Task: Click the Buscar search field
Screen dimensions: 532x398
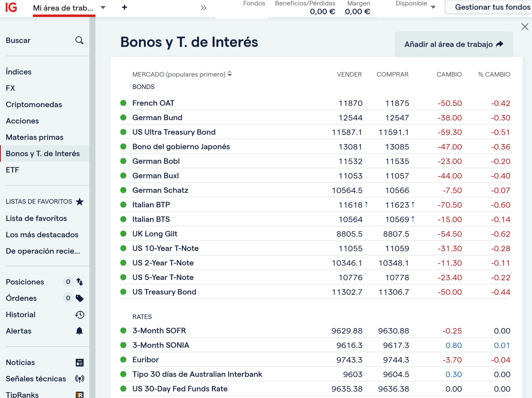Action: (45, 40)
